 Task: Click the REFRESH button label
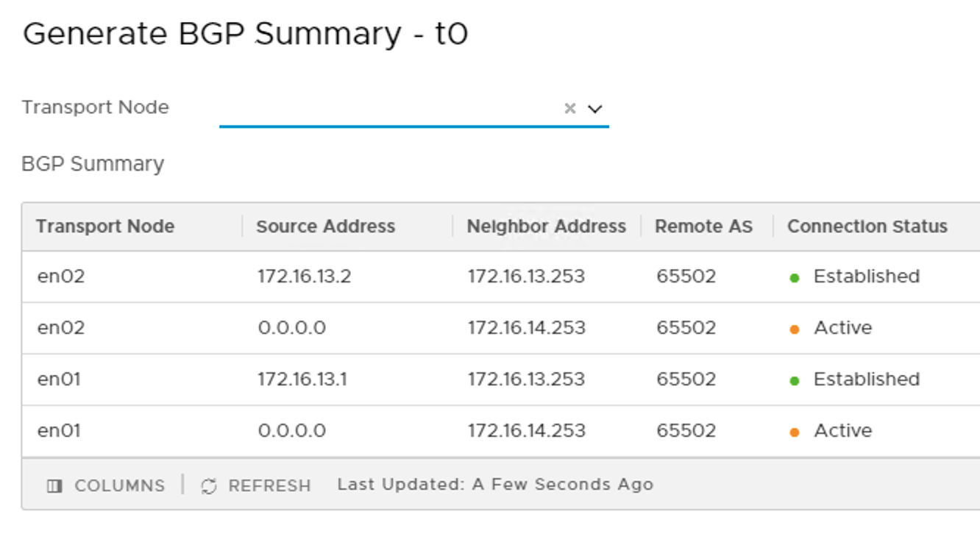tap(269, 486)
